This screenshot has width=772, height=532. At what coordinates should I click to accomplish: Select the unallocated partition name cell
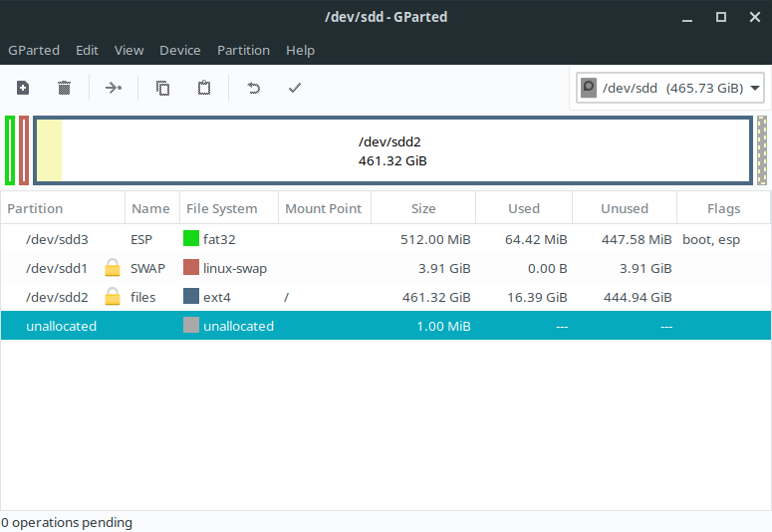click(61, 326)
